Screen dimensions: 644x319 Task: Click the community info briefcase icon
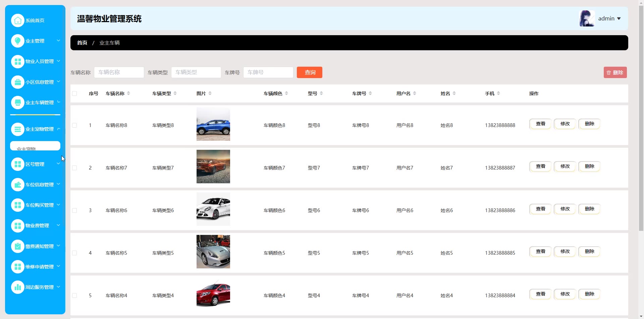(x=17, y=82)
